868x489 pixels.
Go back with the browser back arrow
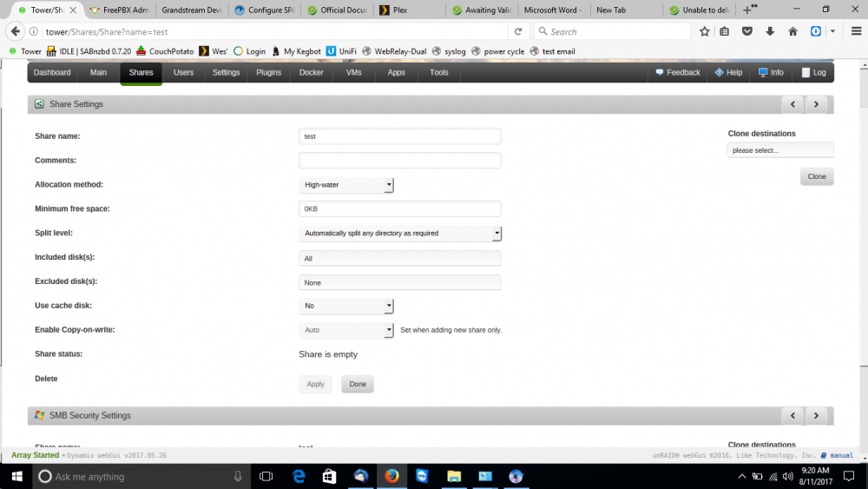(x=16, y=31)
